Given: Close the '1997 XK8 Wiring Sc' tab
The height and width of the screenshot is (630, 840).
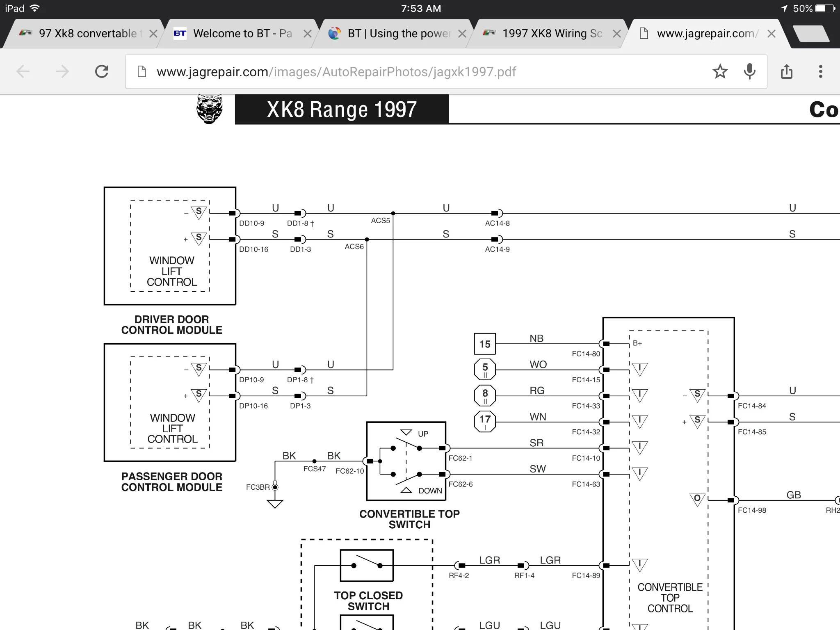Looking at the screenshot, I should (617, 34).
